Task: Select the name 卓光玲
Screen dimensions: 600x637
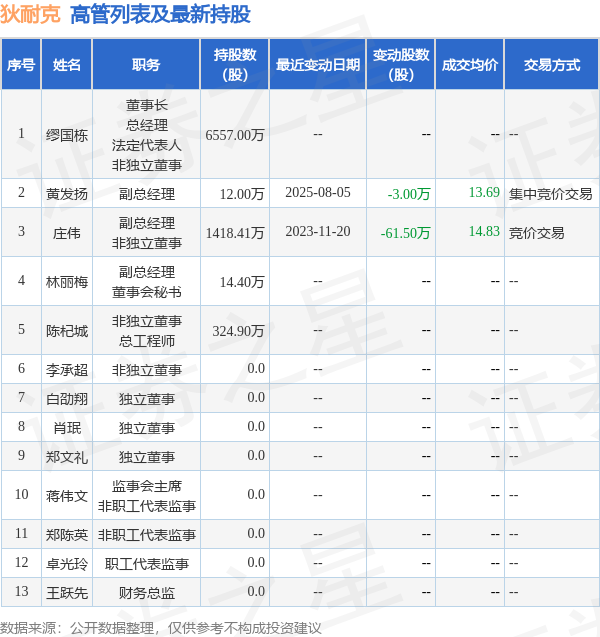Action: tap(67, 564)
